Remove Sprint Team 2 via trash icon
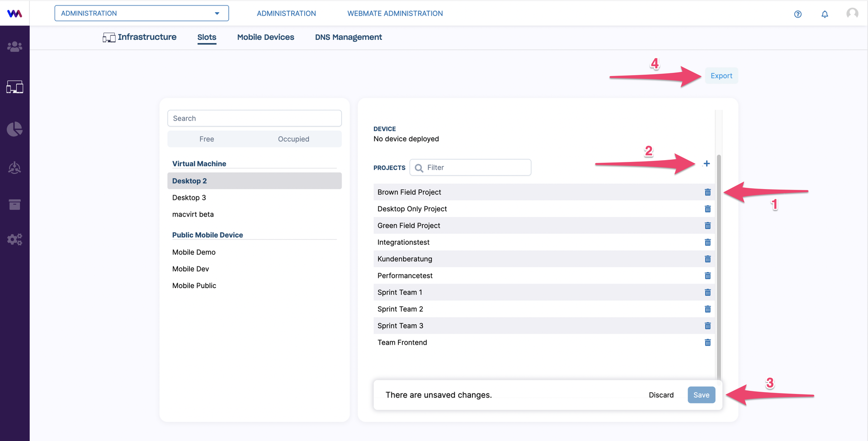The width and height of the screenshot is (868, 441). tap(708, 309)
